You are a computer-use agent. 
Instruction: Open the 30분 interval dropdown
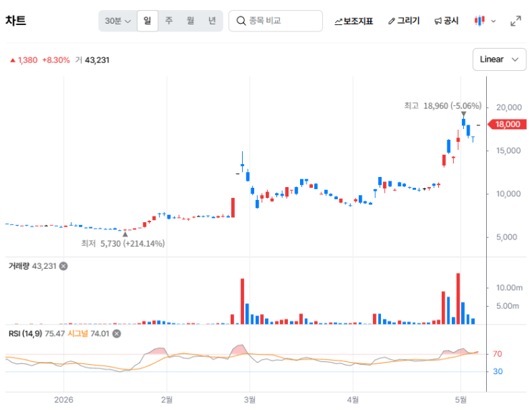point(117,21)
